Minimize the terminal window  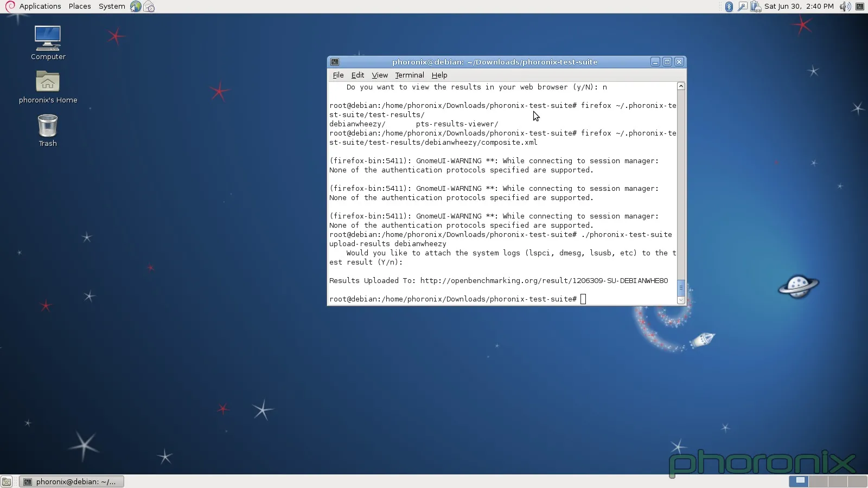pos(655,62)
